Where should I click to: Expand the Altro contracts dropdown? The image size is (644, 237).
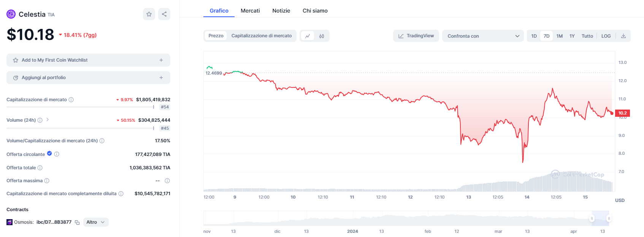(96, 222)
